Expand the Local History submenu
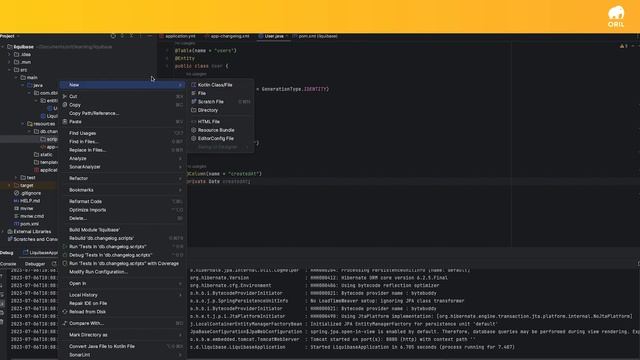 coord(122,295)
